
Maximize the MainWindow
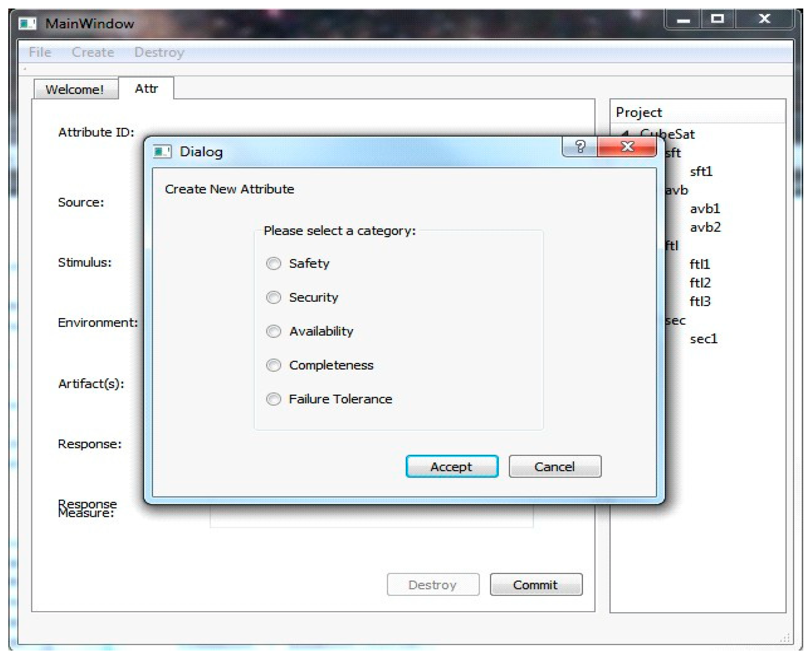(718, 19)
